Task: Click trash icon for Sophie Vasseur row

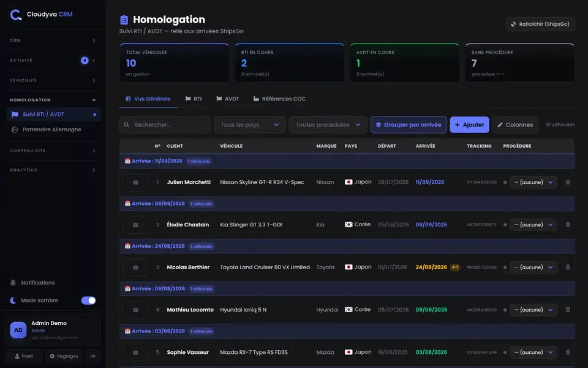Action: [x=568, y=352]
